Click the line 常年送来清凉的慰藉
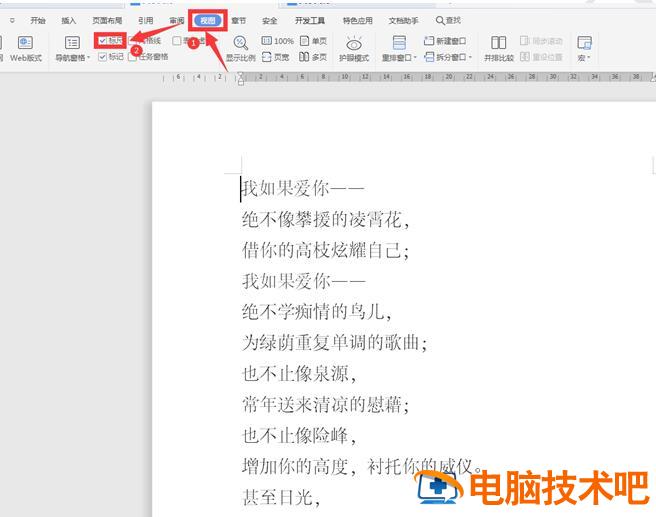 pos(325,404)
